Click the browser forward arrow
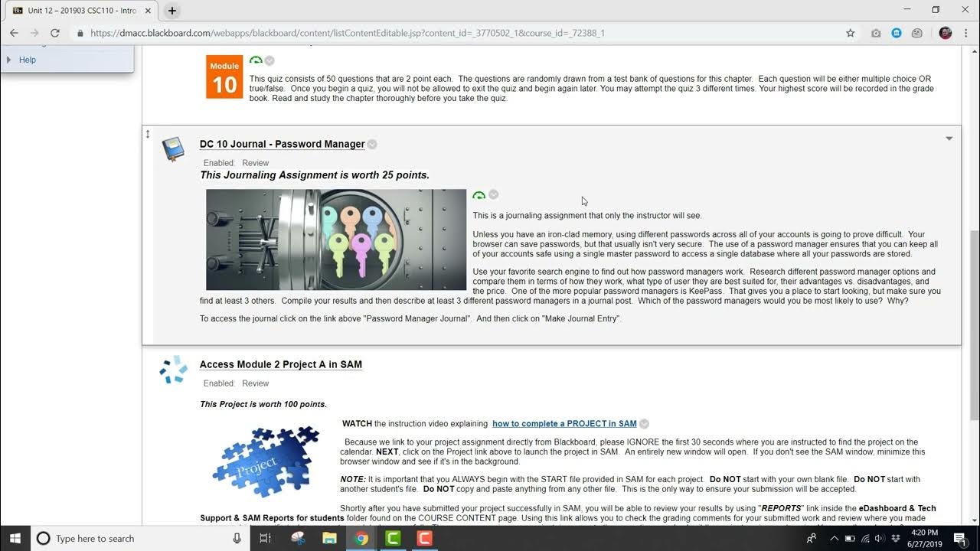The height and width of the screenshot is (551, 980). (34, 33)
